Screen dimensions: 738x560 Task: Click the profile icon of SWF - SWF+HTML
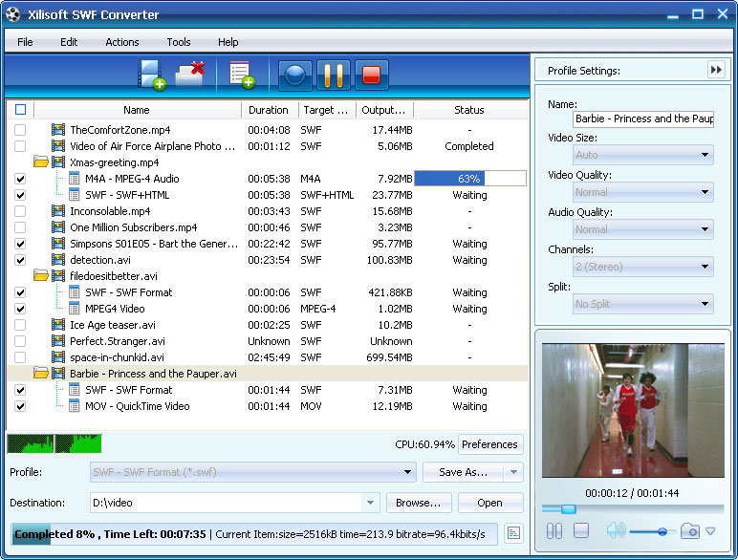click(x=74, y=195)
